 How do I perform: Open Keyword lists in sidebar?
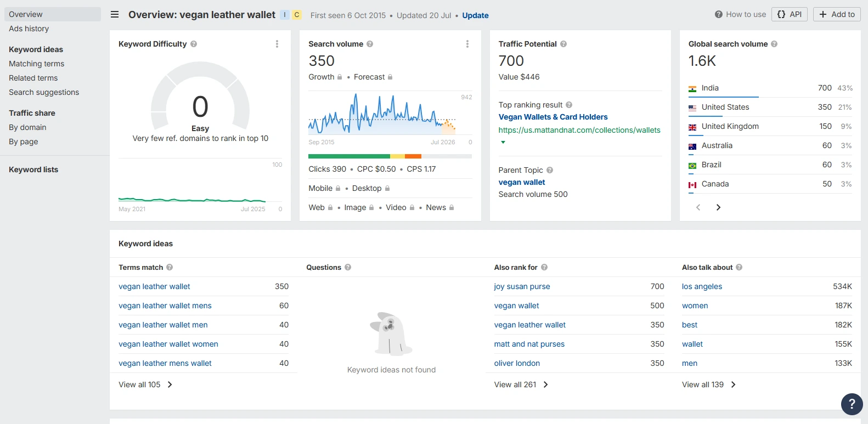coord(33,169)
